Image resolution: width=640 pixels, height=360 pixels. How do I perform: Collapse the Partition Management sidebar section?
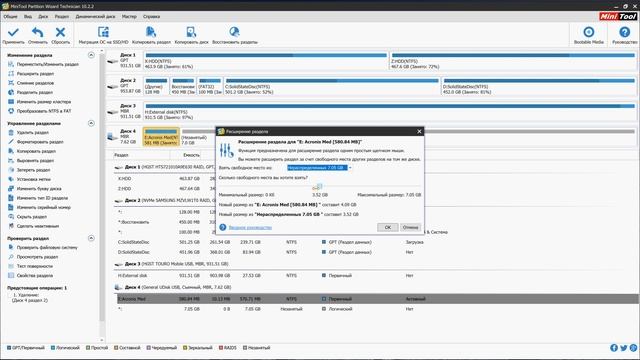[x=91, y=123]
